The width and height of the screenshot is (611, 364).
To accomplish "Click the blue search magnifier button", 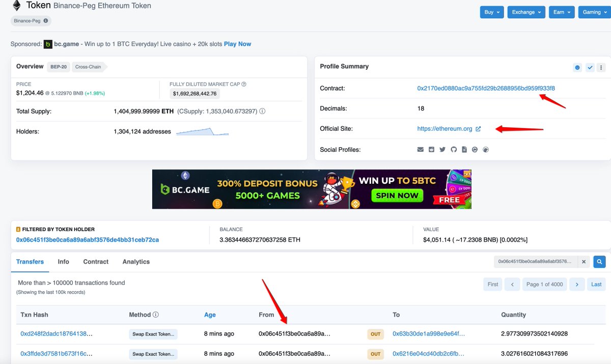I will [x=599, y=262].
